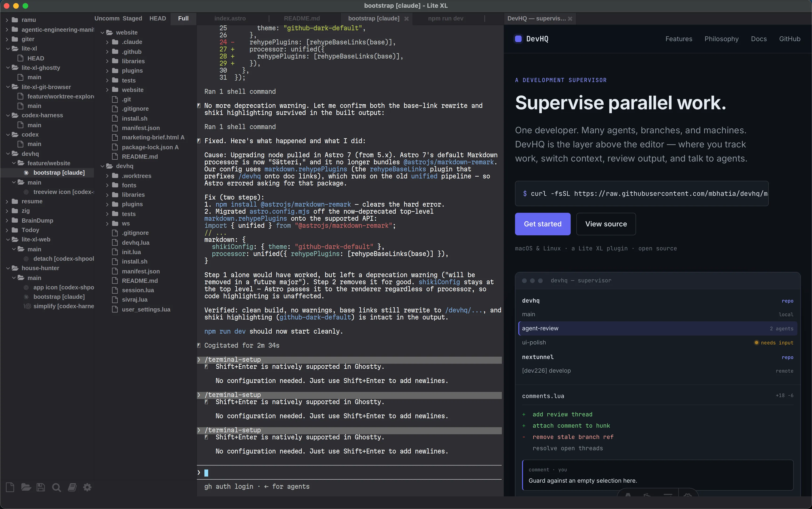Switch to the Uncomm changes tab
Image resolution: width=812 pixels, height=509 pixels.
[107, 19]
